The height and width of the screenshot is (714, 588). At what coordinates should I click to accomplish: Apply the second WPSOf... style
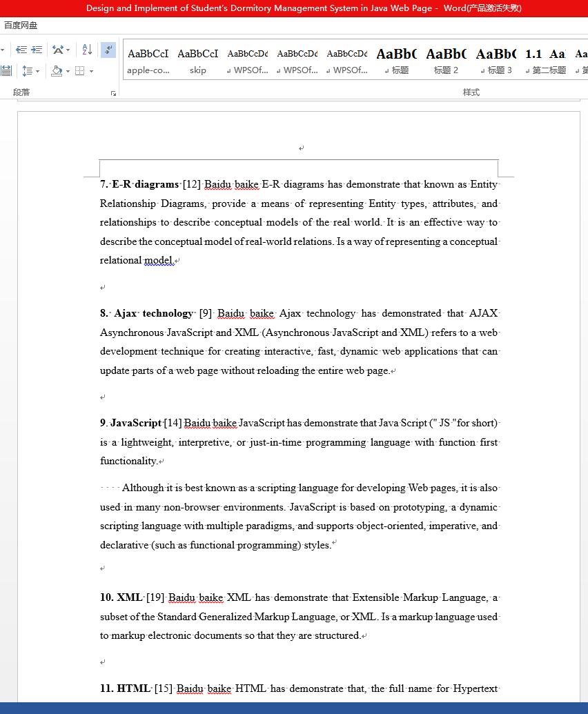297,61
